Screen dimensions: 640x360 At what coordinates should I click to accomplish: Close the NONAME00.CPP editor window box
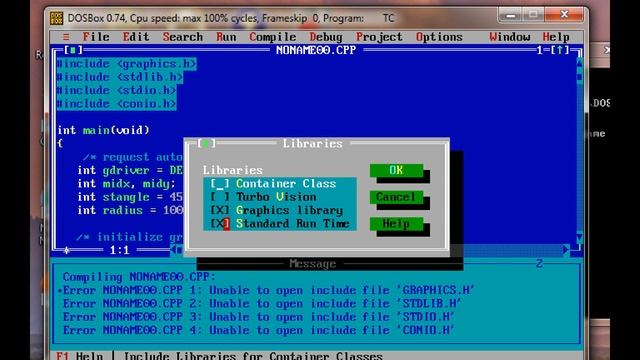pos(73,50)
